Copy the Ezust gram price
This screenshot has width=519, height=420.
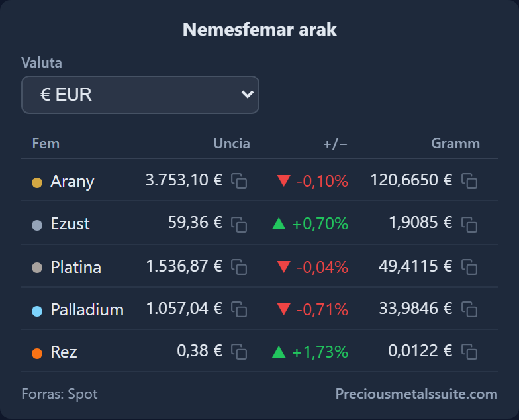[469, 224]
